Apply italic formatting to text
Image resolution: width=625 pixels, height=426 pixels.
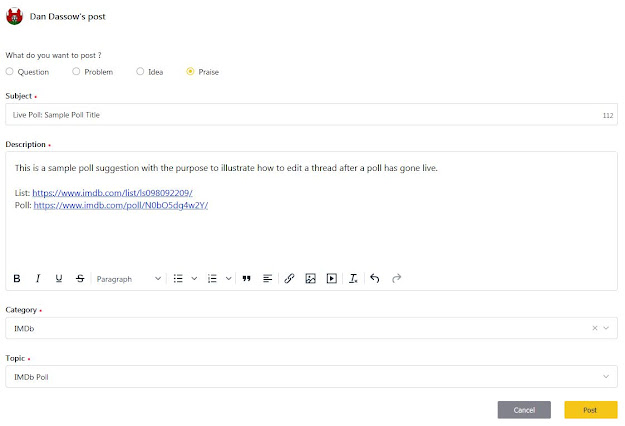click(38, 279)
